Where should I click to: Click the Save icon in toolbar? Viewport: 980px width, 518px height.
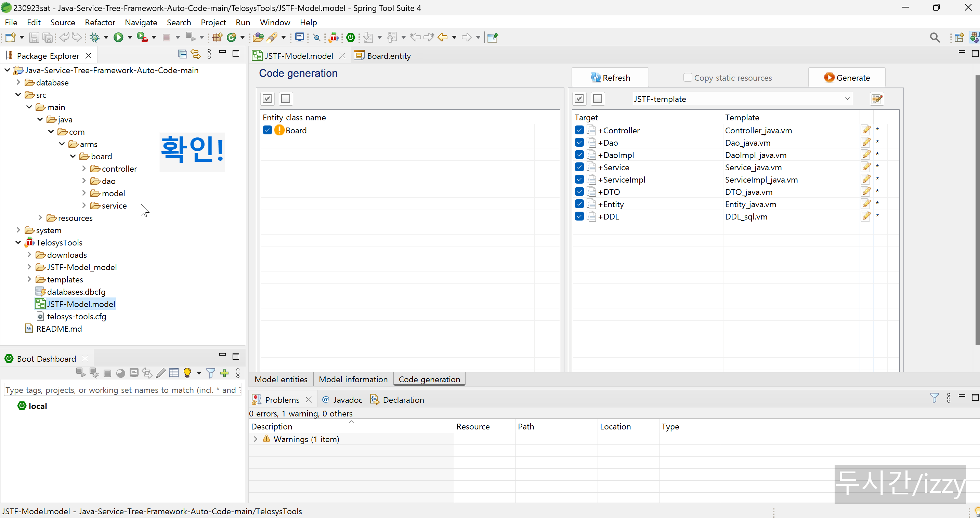point(34,37)
